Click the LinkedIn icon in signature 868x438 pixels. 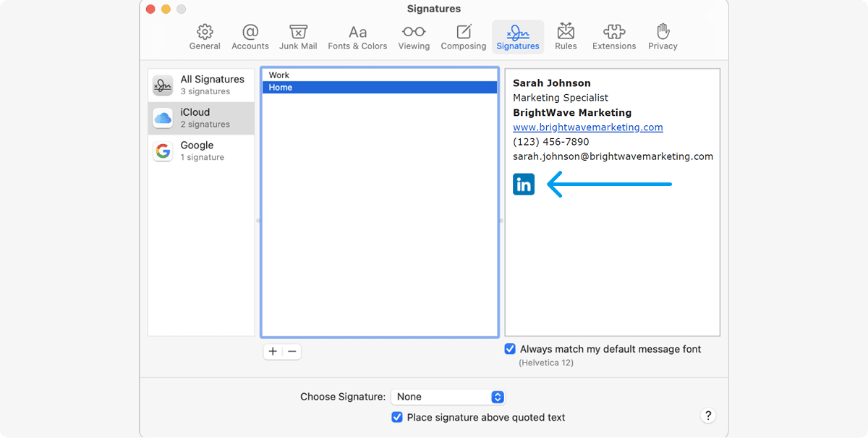(x=524, y=185)
